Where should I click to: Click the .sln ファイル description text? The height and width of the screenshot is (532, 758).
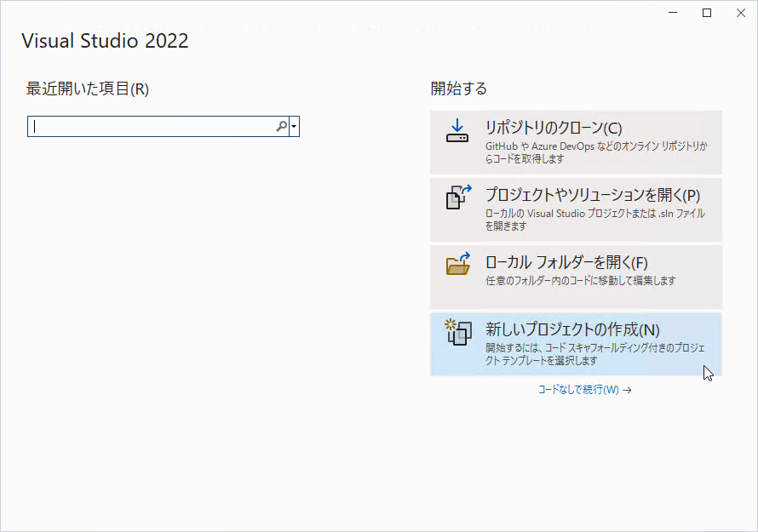[595, 220]
